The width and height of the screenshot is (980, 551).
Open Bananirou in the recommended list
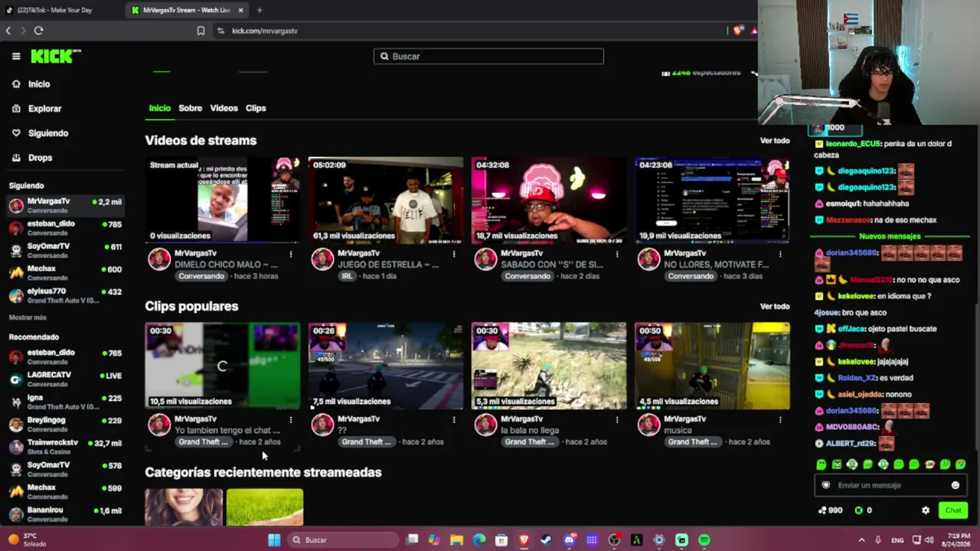point(65,514)
